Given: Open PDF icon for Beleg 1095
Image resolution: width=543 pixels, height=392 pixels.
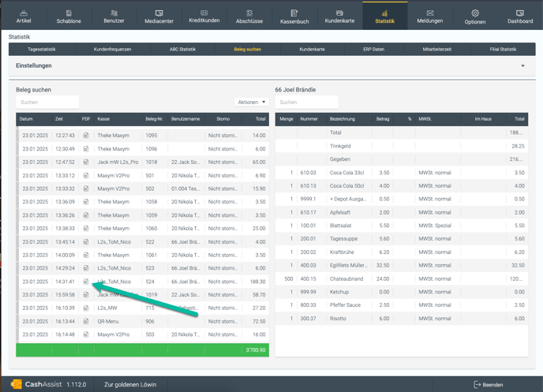Looking at the screenshot, I should [x=86, y=136].
